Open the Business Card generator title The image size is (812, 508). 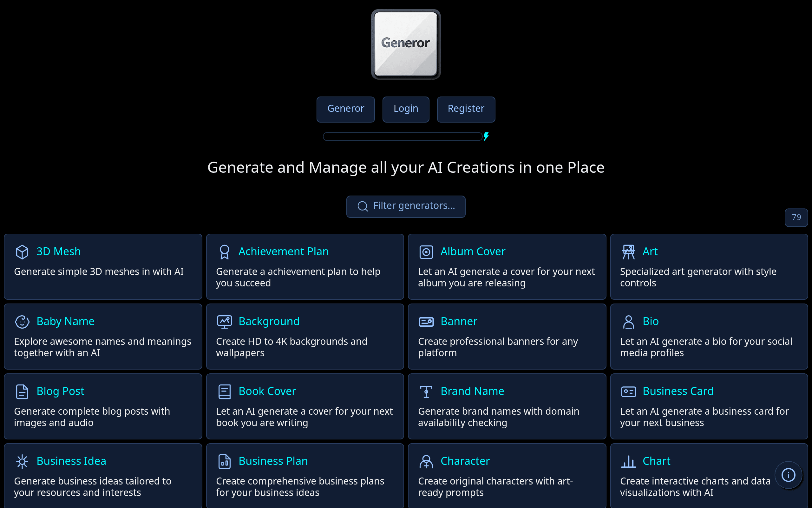click(x=678, y=391)
